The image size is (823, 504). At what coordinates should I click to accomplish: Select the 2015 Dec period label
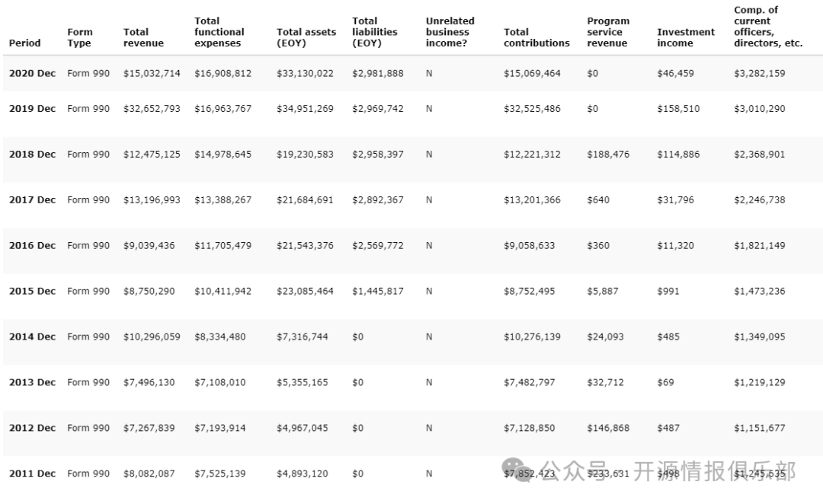coord(32,292)
